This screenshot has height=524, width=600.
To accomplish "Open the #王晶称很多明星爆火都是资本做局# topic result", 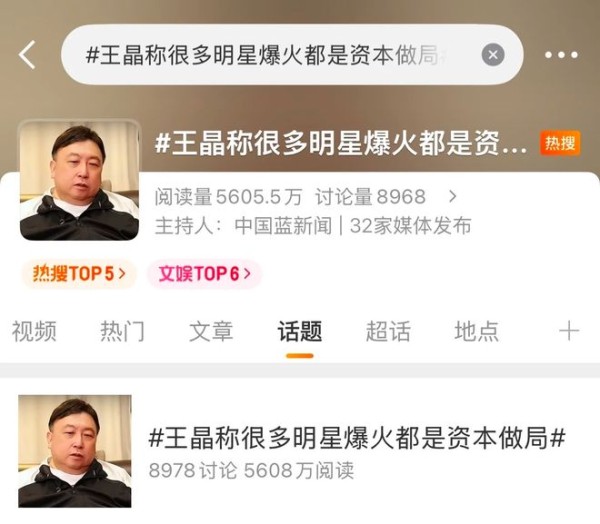I will 357,438.
